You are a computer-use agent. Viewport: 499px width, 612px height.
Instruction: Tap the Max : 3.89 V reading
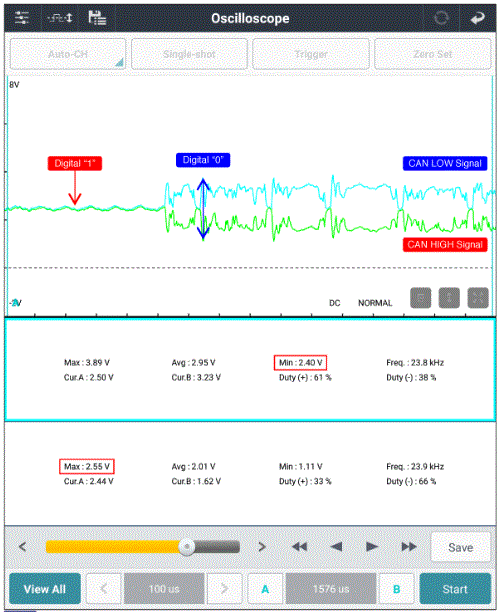[x=87, y=363]
